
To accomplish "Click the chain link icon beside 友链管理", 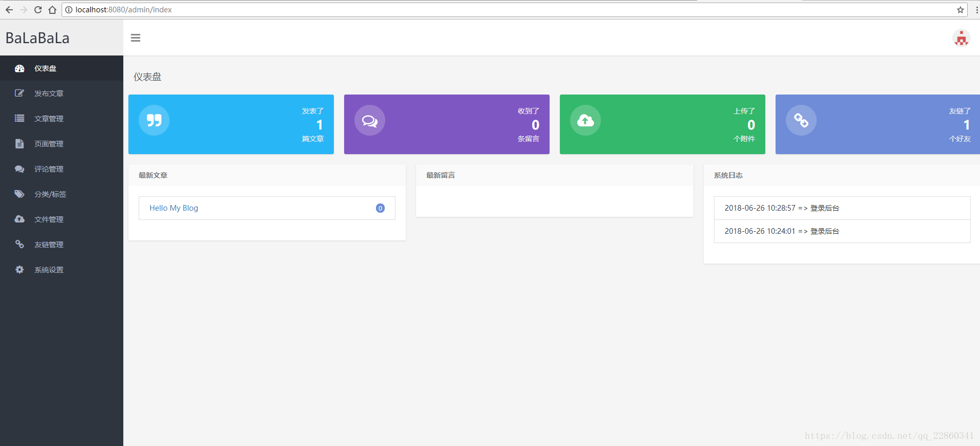I will click(20, 244).
